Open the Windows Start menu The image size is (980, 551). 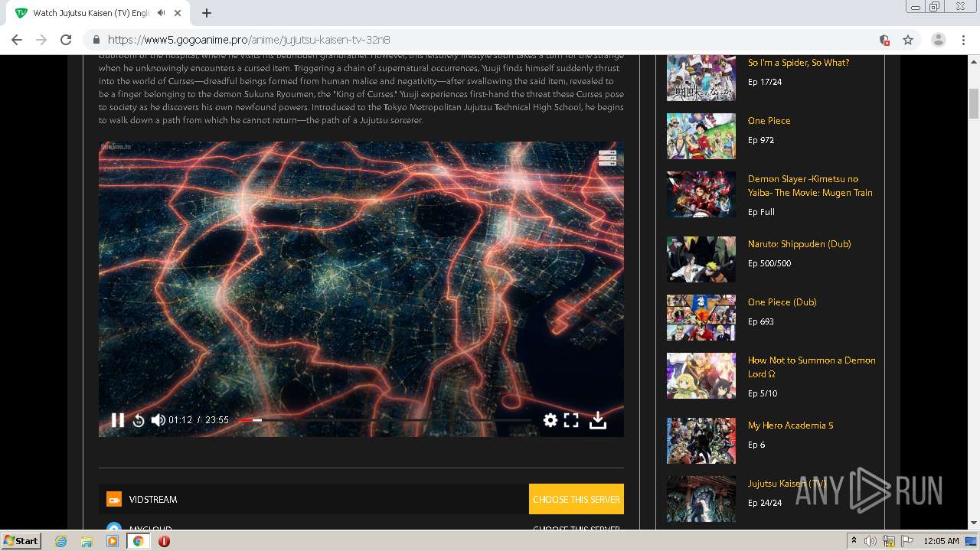[21, 540]
